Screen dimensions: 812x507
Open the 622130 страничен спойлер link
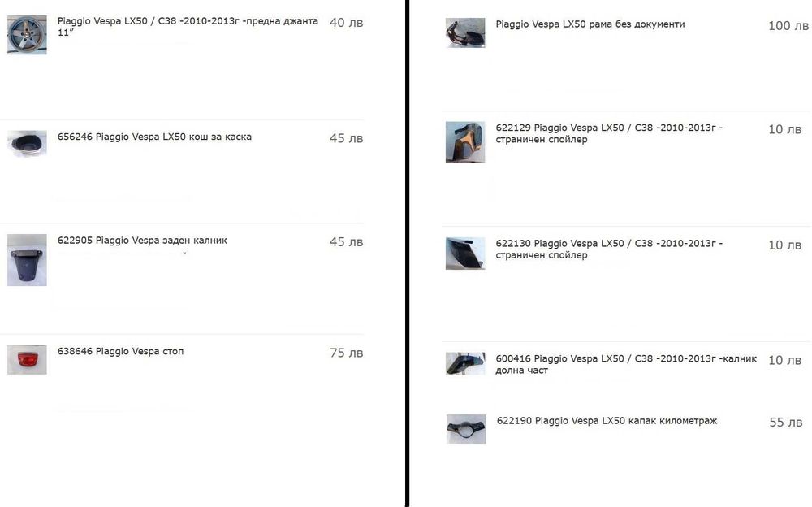click(x=609, y=249)
